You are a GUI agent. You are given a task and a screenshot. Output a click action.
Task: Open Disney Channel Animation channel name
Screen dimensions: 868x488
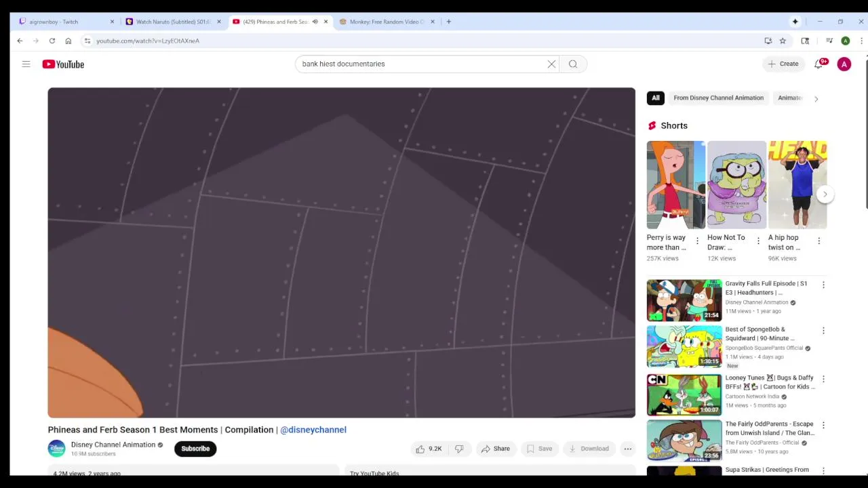(113, 445)
